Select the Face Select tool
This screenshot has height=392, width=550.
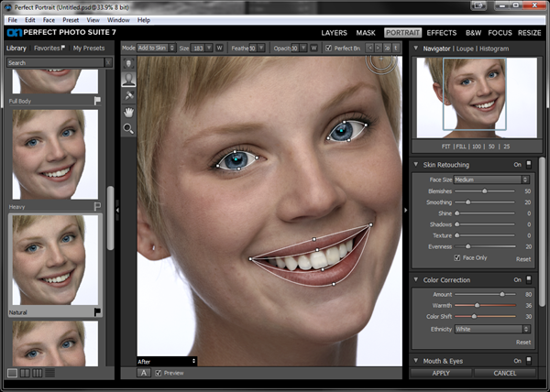128,64
